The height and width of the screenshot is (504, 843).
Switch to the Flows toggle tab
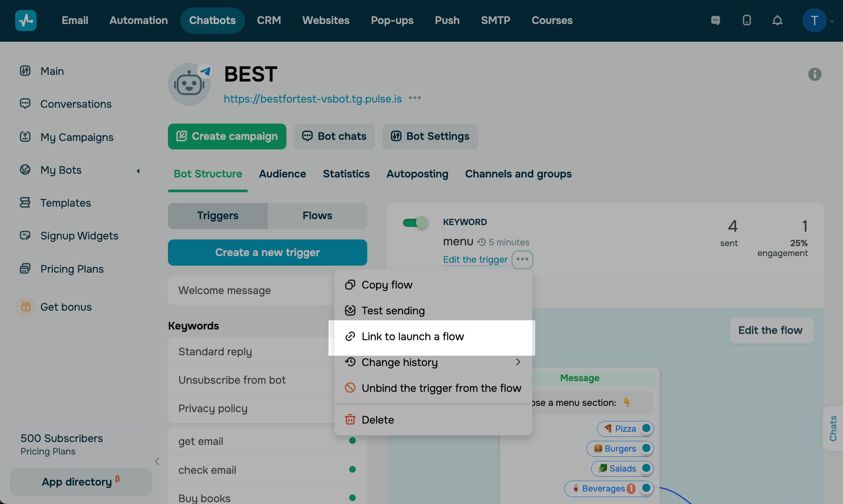(x=317, y=215)
